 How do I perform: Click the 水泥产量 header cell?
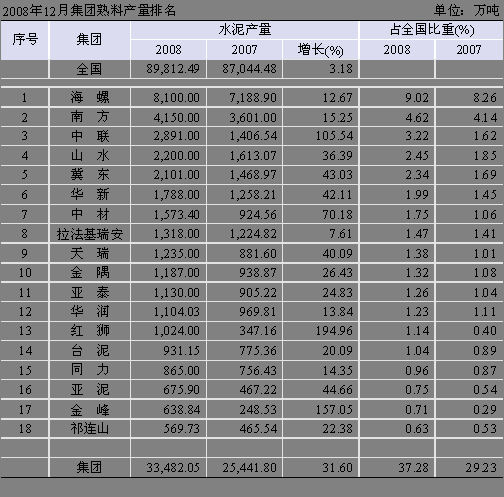[245, 30]
